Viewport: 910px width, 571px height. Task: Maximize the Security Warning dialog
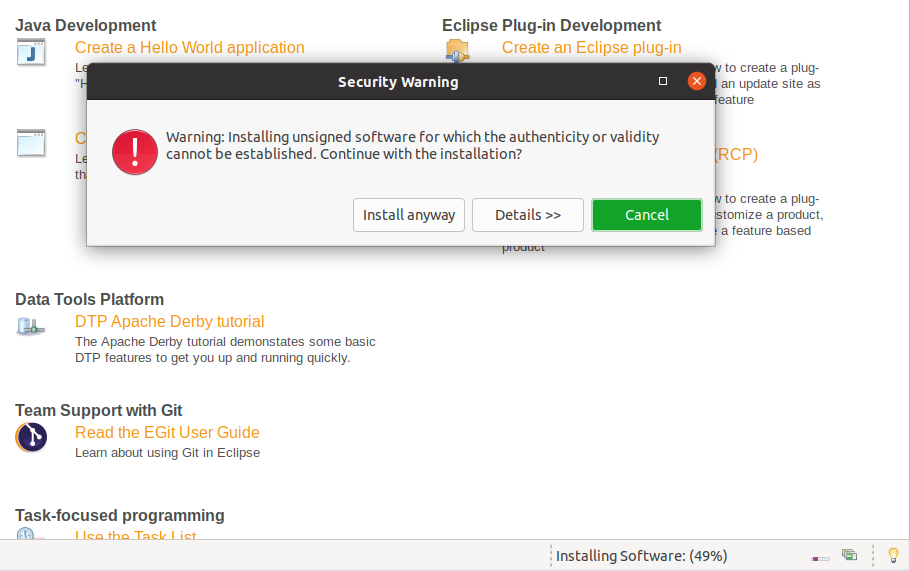click(663, 81)
